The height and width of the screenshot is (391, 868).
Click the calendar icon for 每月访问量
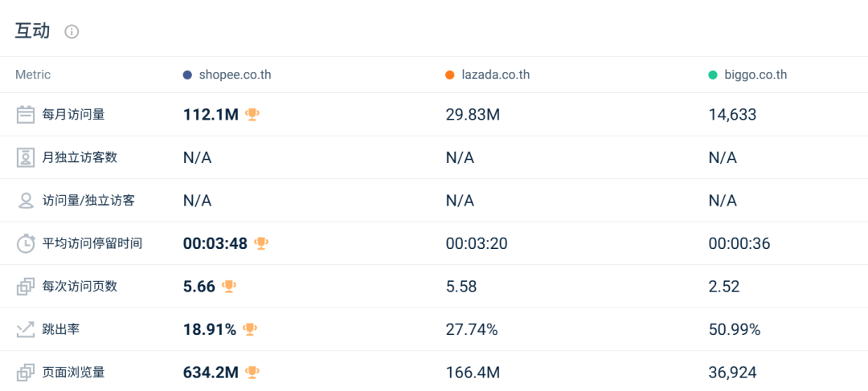[26, 115]
